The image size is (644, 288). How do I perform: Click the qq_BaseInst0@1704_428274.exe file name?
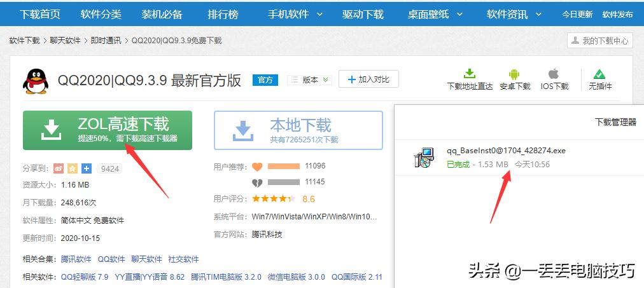coord(506,151)
